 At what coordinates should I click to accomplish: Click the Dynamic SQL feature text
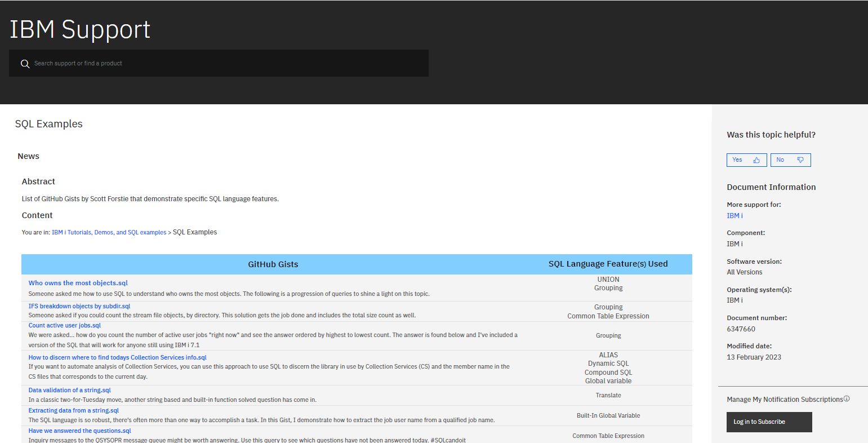point(608,364)
